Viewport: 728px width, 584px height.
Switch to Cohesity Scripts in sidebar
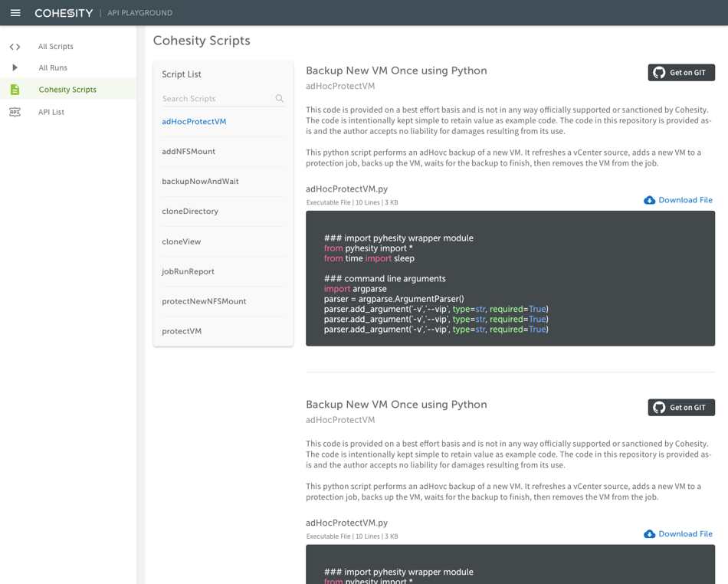coord(69,89)
